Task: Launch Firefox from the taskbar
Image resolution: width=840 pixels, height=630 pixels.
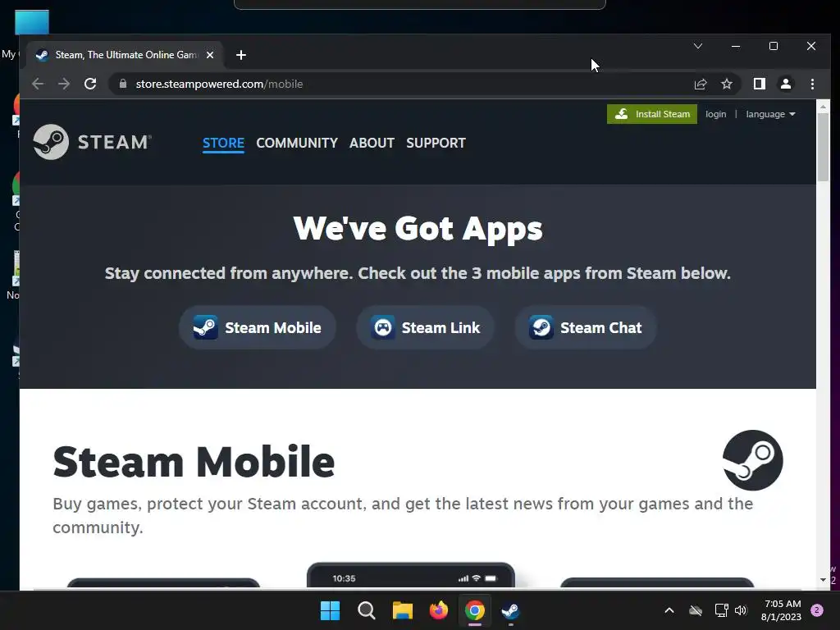Action: [x=439, y=610]
